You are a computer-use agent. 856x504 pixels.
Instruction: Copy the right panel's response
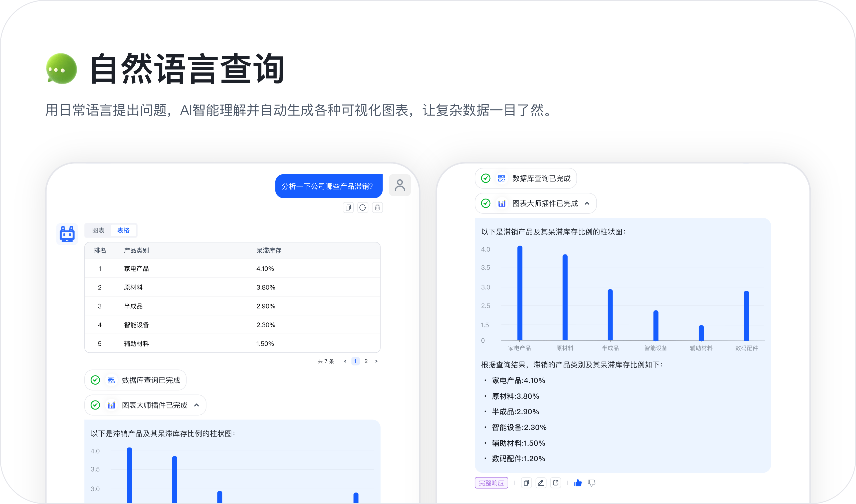526,482
